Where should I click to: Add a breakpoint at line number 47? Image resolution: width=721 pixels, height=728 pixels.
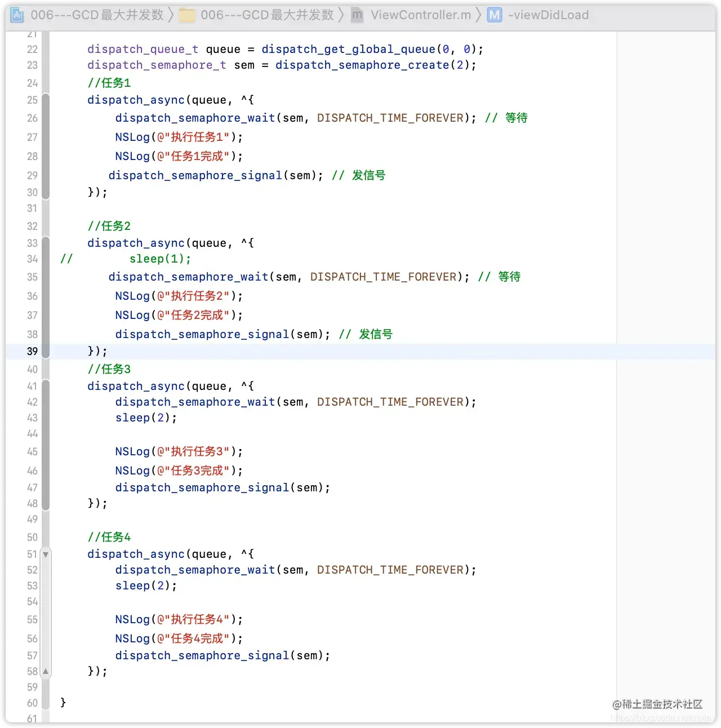32,488
